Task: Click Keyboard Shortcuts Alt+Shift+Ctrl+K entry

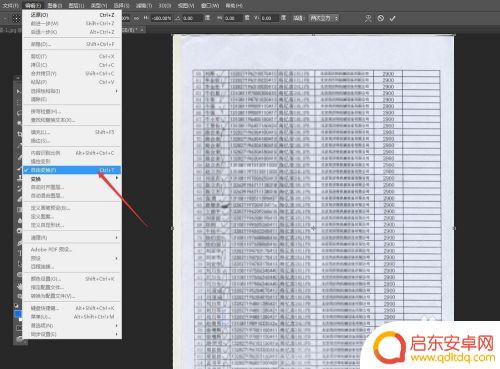Action: 72,308
